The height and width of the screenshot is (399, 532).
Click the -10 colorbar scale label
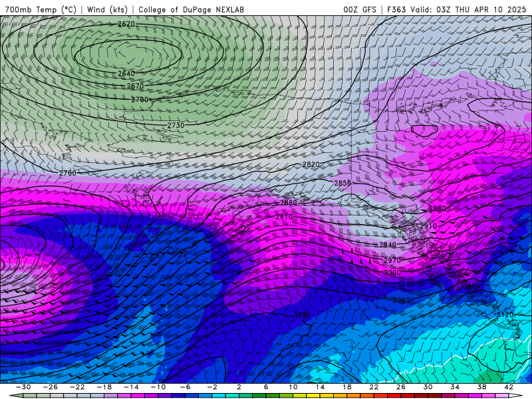click(158, 387)
